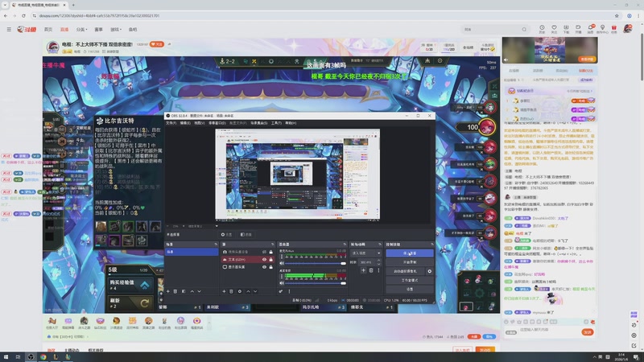This screenshot has width=644, height=362.
Task: Expand the 游戏 dropdown in Douyu navigation
Action: tap(116, 30)
